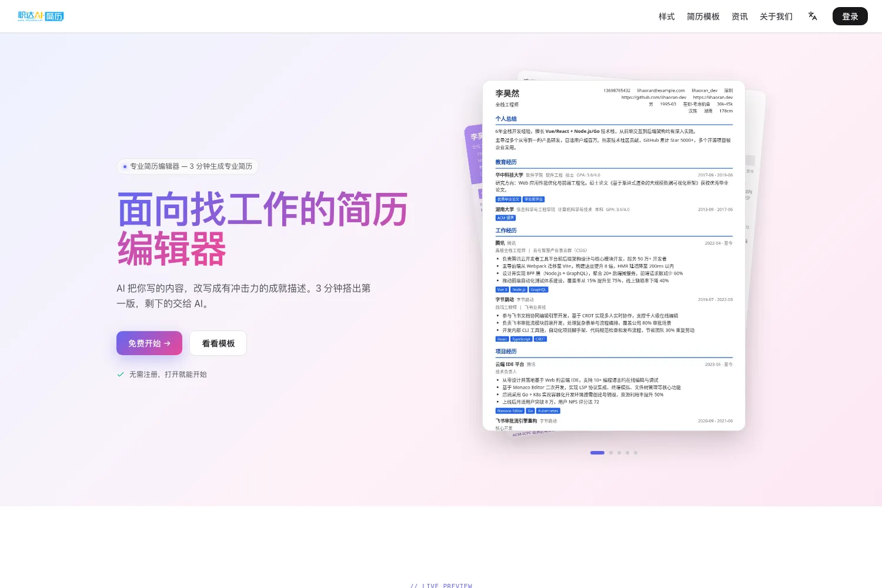Click 湖南大学 in the resume

click(505, 209)
